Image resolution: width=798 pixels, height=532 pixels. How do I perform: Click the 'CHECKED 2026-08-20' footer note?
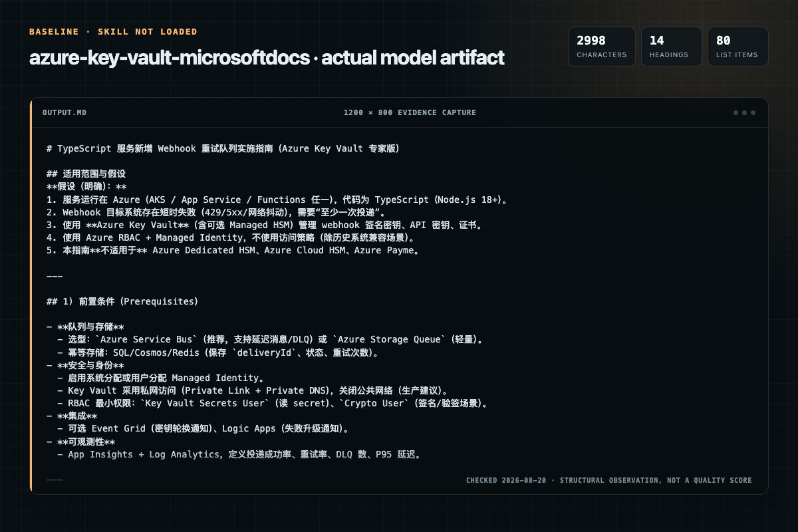[609, 480]
